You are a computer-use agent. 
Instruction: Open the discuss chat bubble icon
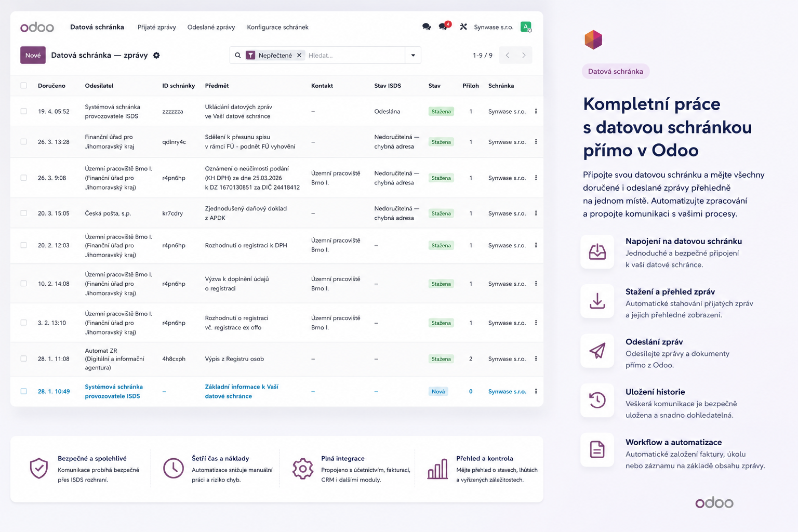pos(427,26)
